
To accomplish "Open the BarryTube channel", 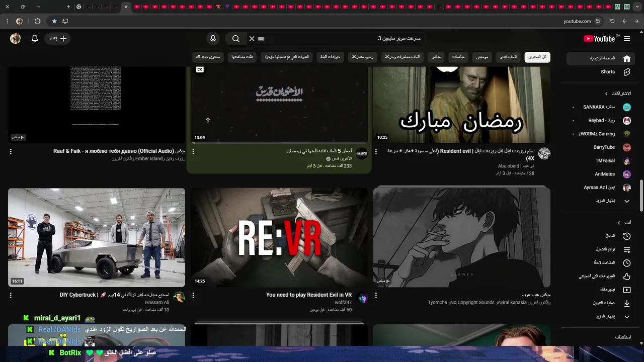I will tap(600, 147).
